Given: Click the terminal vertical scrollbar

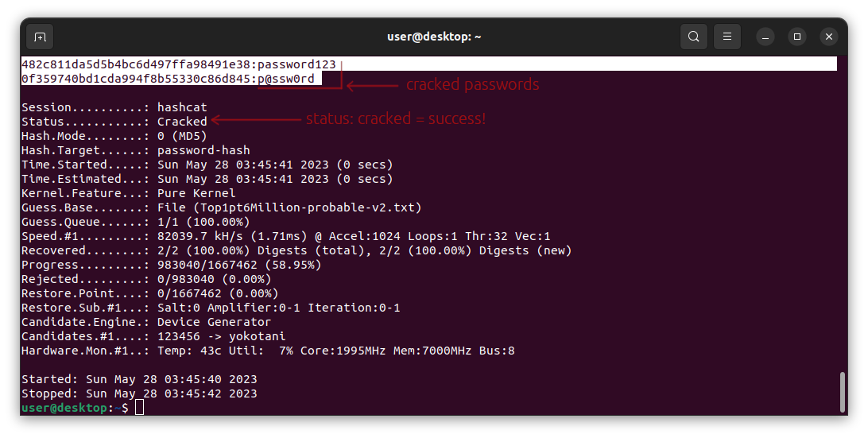Looking at the screenshot, I should pos(843,392).
